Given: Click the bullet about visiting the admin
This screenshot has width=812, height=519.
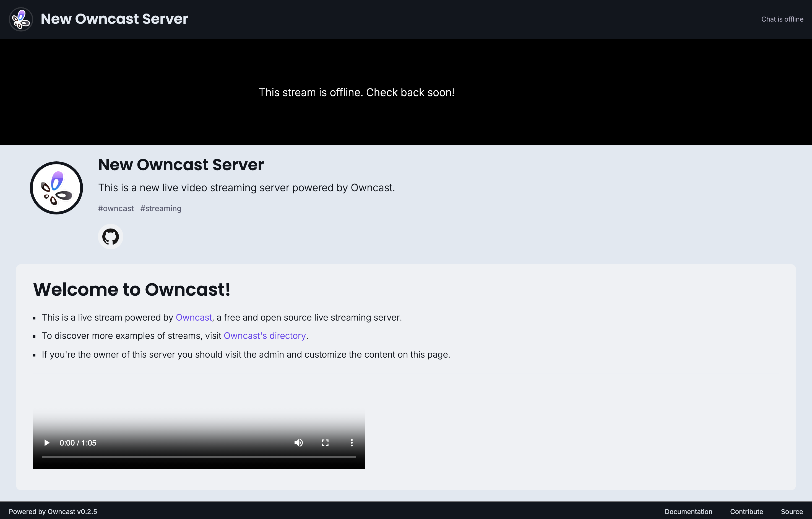Looking at the screenshot, I should pos(246,355).
